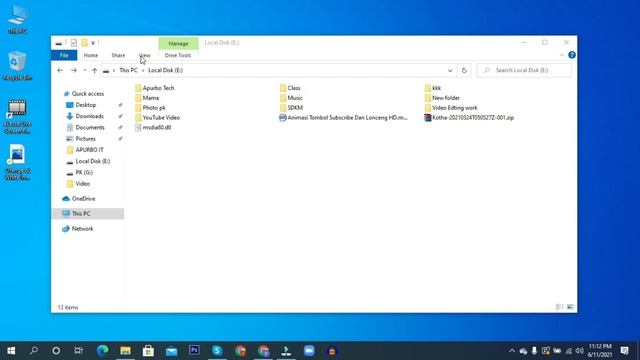The image size is (640, 360).
Task: Select the Recycle Bin desktop icon
Action: pyautogui.click(x=17, y=65)
